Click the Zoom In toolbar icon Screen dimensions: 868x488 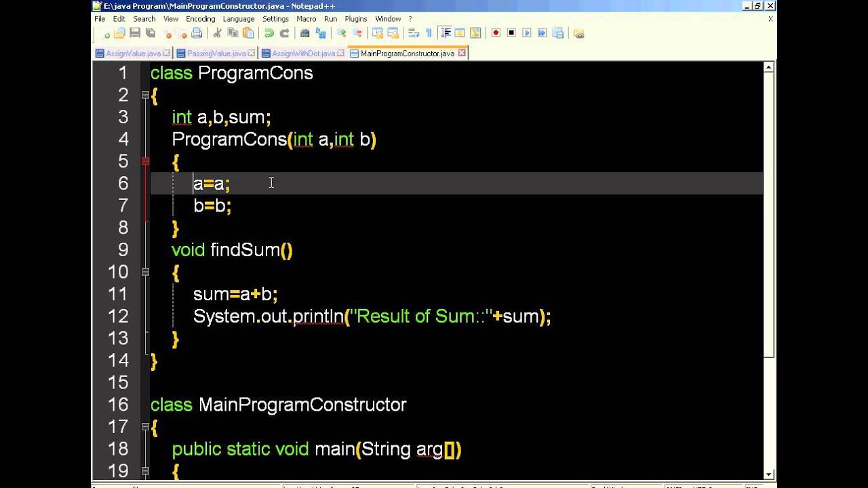(342, 33)
